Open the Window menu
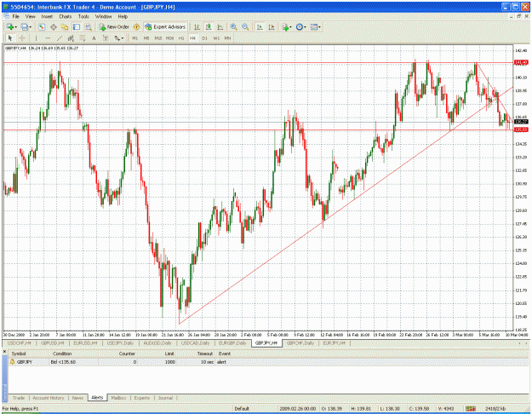Viewport: 532px width, 414px height. 103,16
